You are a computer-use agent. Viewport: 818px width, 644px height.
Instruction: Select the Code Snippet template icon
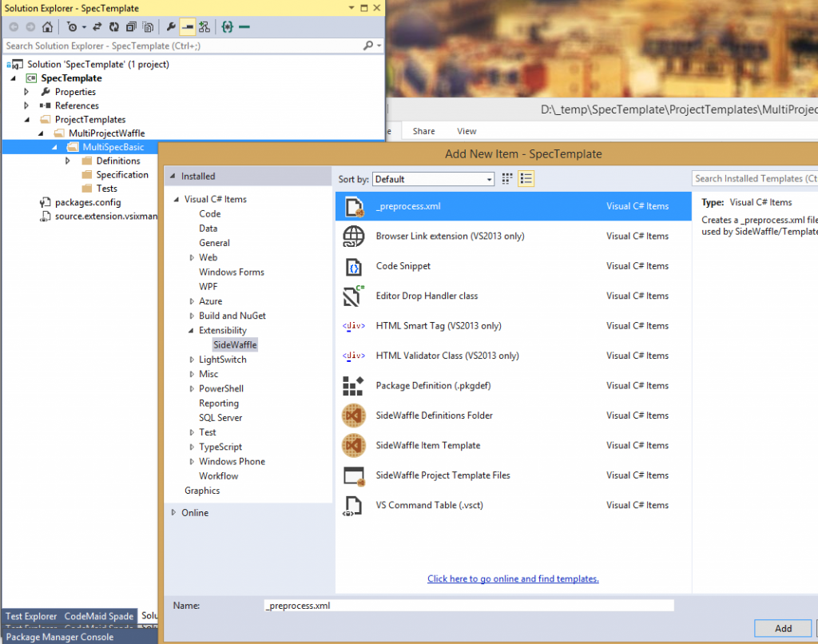tap(353, 266)
